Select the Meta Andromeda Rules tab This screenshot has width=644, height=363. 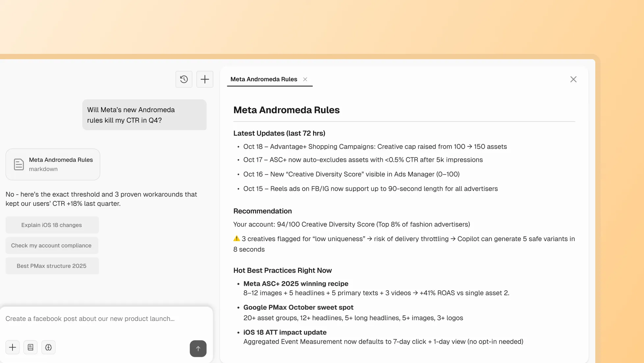(x=264, y=79)
